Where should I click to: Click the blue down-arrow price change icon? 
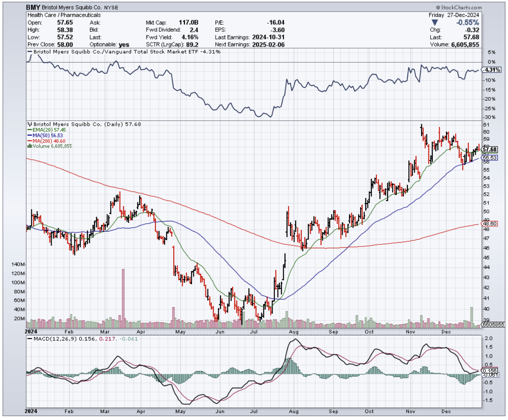pos(435,22)
